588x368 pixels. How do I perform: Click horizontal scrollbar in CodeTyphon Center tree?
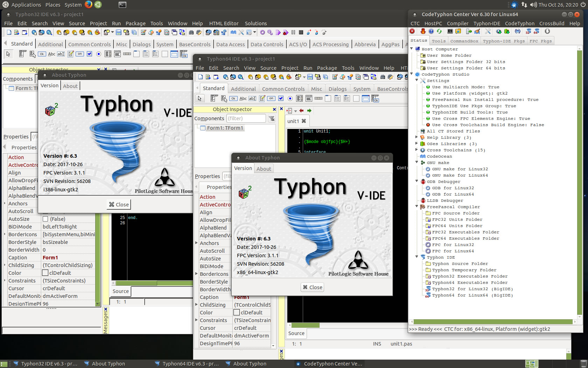[x=493, y=322]
